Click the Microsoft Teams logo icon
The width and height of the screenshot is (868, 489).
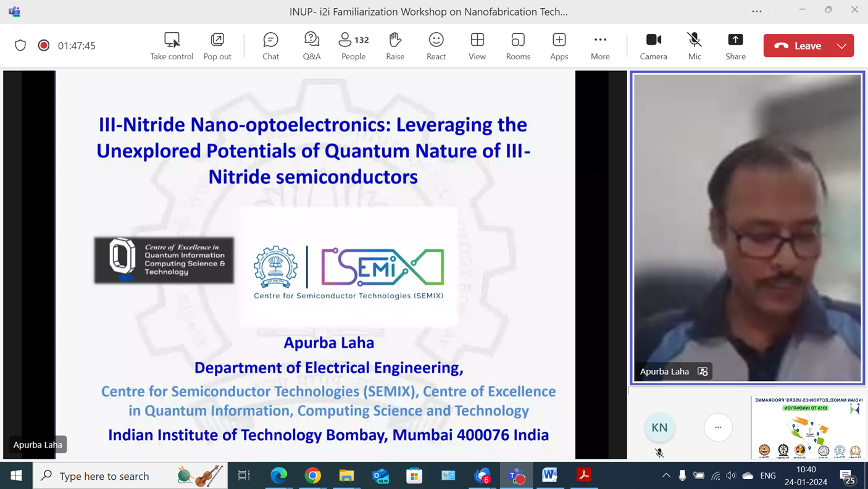[x=14, y=11]
